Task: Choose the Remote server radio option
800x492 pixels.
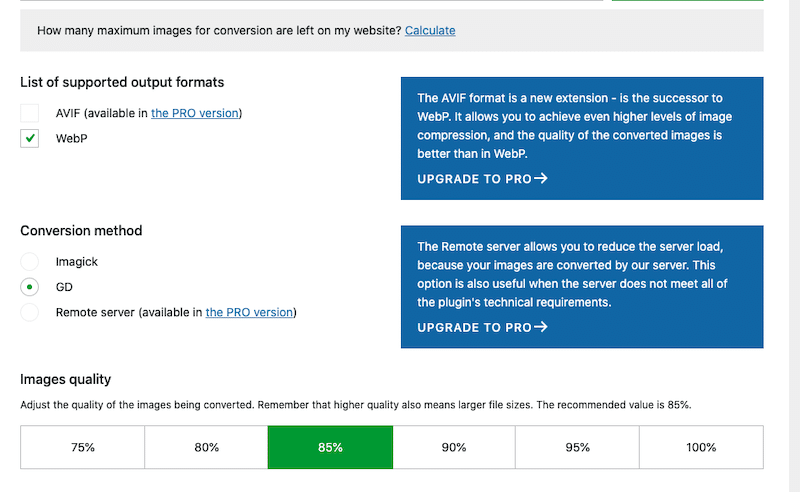Action: (x=30, y=312)
